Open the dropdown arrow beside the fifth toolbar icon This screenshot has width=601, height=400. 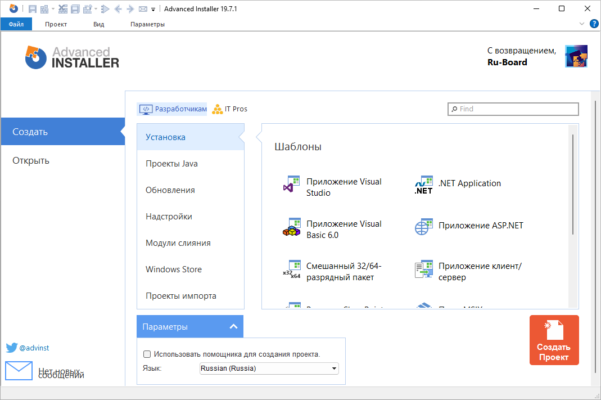point(95,9)
